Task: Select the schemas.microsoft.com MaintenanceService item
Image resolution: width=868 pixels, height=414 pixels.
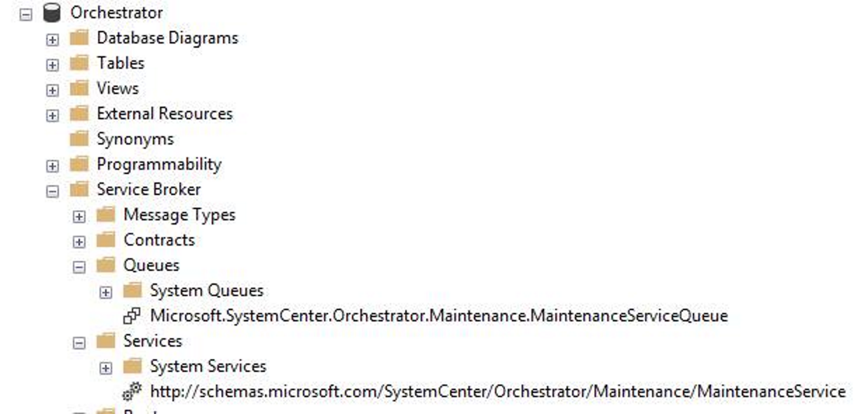Action: [x=498, y=392]
